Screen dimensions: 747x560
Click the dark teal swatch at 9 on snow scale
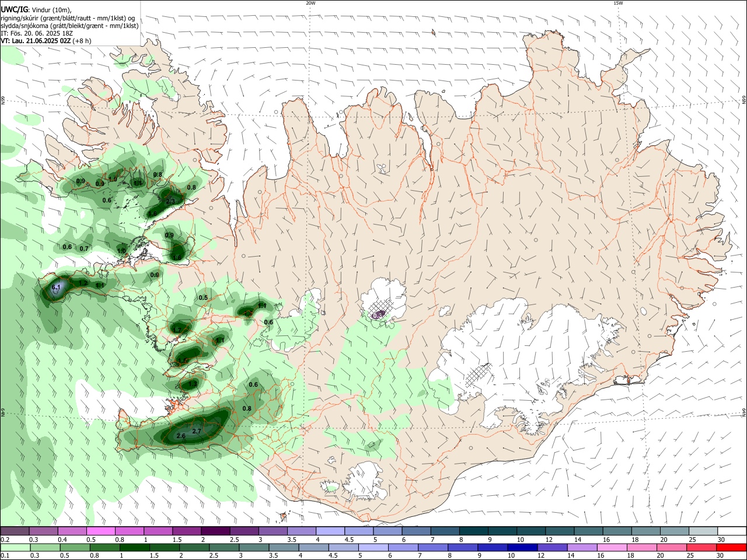pyautogui.click(x=502, y=531)
